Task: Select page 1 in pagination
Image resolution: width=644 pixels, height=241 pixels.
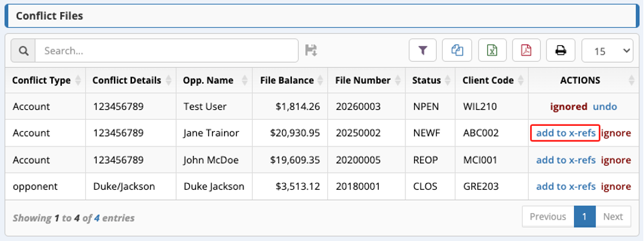Action: pyautogui.click(x=585, y=216)
